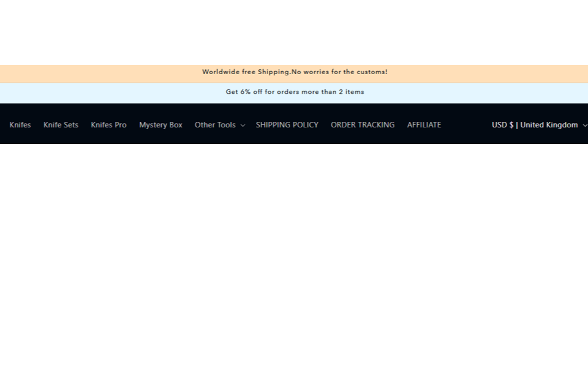Click the chevron arrow beside Other Tools
The image size is (588, 392).
(243, 126)
